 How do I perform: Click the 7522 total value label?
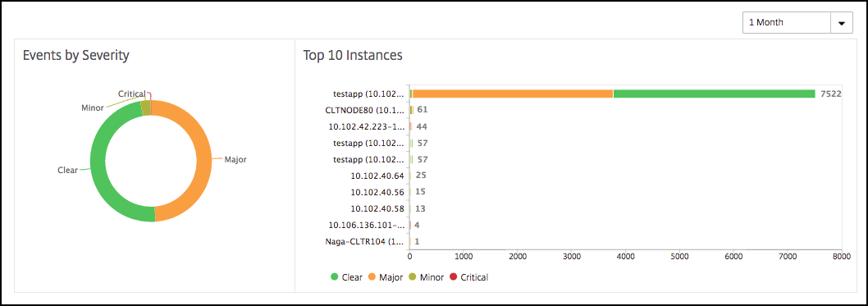pos(830,94)
